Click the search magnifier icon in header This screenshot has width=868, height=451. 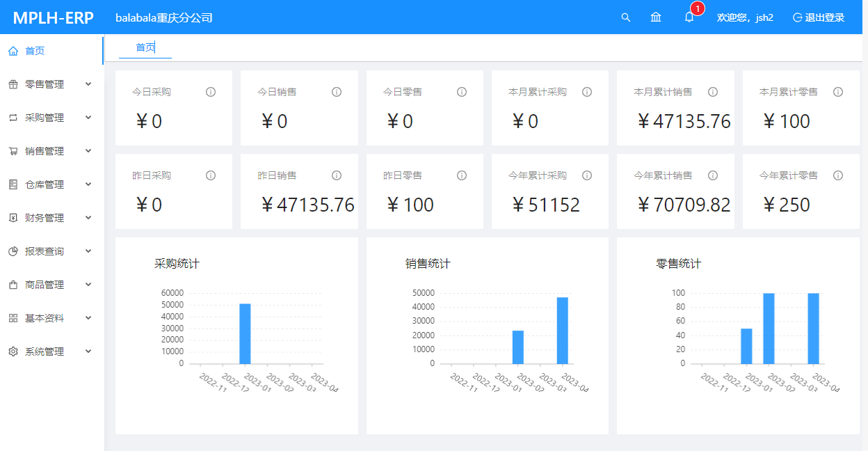(x=625, y=17)
